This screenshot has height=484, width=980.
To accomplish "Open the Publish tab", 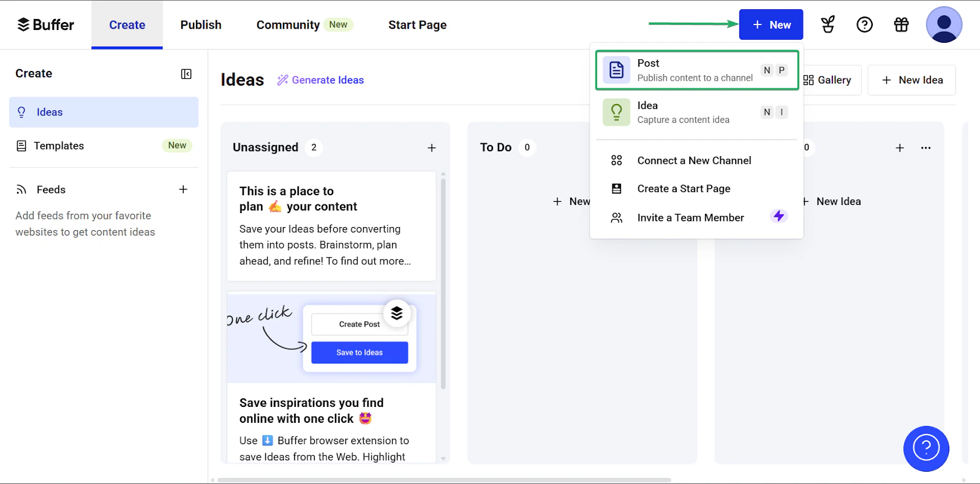I will pos(201,24).
